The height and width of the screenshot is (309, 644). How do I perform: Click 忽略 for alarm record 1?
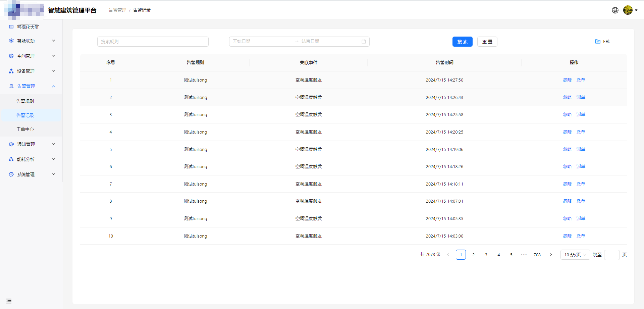[567, 80]
